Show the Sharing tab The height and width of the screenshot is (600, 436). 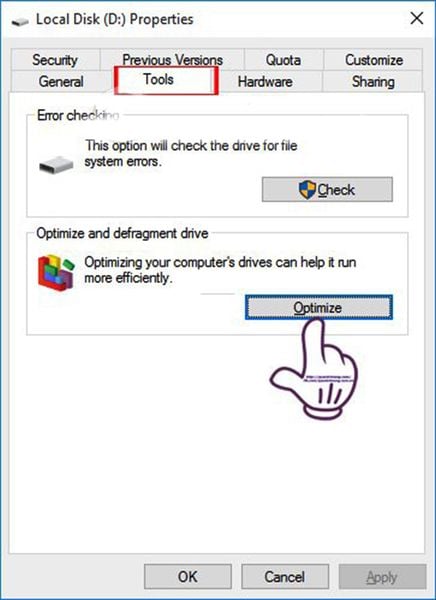coord(373,82)
